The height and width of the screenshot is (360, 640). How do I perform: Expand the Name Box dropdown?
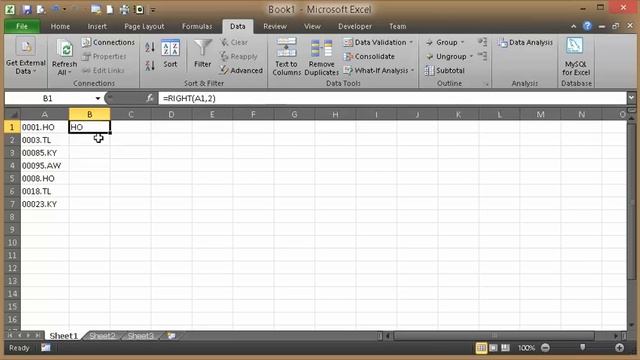tap(98, 98)
